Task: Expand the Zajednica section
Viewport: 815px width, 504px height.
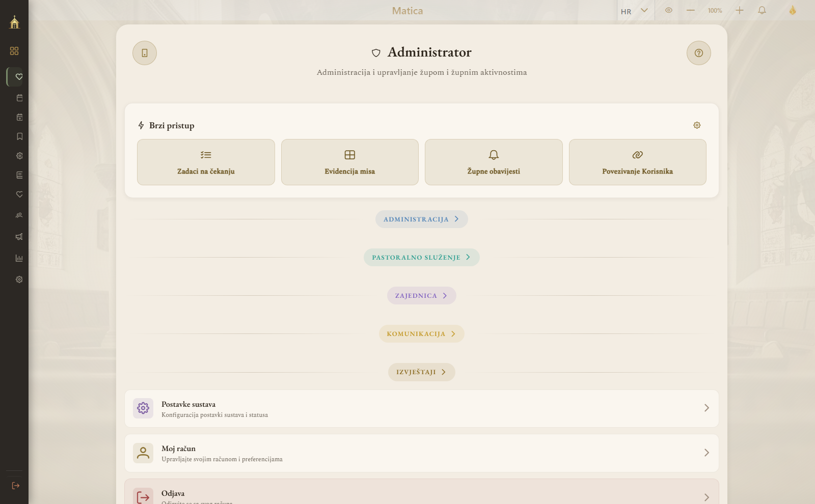Action: [422, 296]
